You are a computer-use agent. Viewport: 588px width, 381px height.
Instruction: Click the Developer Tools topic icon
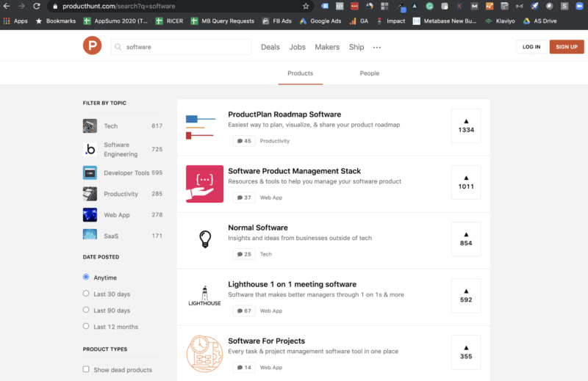(90, 173)
